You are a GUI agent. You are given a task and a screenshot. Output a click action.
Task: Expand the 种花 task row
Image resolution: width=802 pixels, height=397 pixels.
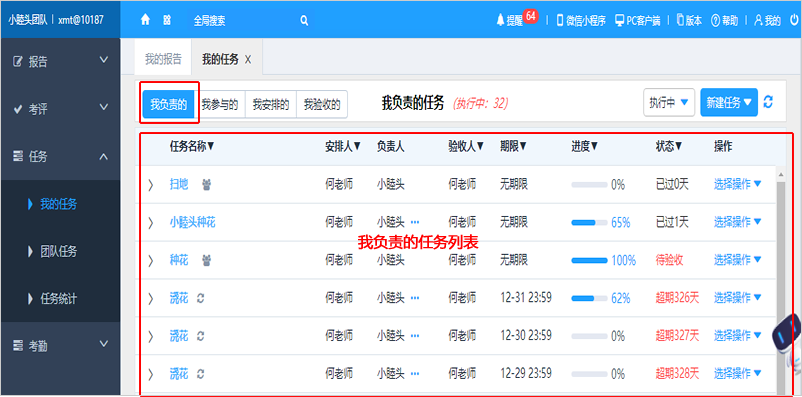[150, 260]
